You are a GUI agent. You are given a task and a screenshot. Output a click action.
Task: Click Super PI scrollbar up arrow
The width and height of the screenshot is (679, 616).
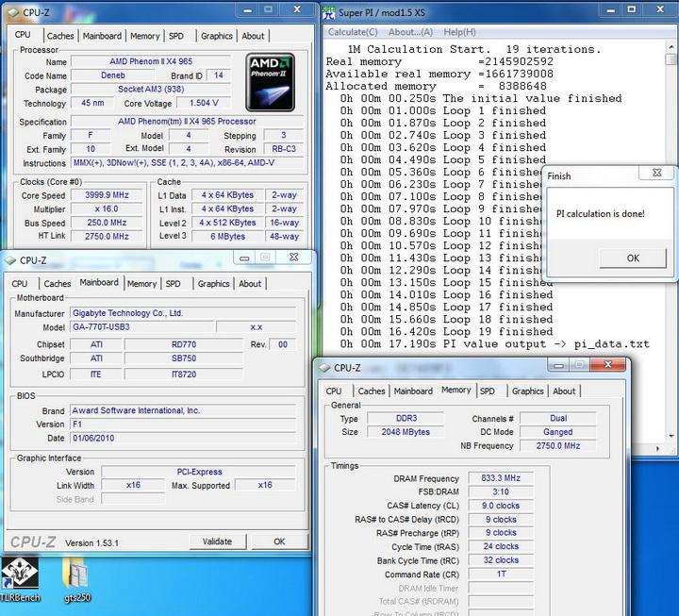[x=671, y=46]
